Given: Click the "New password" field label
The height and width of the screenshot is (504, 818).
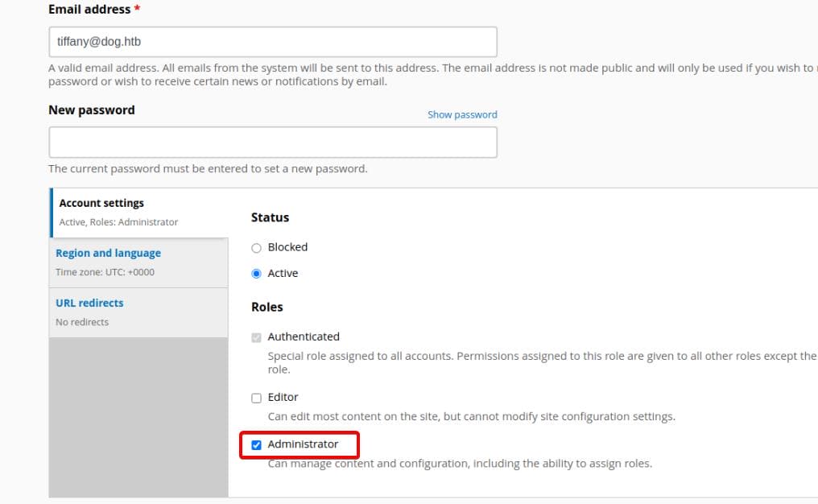Looking at the screenshot, I should [x=91, y=110].
